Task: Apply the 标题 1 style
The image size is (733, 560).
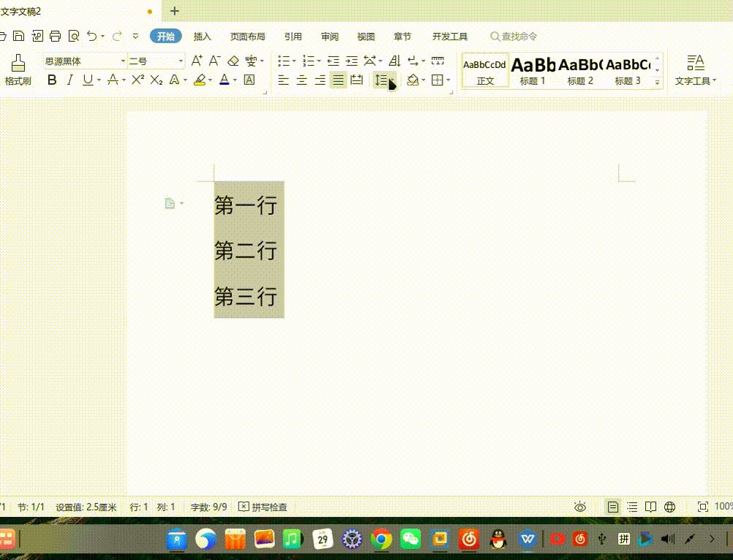Action: click(532, 69)
